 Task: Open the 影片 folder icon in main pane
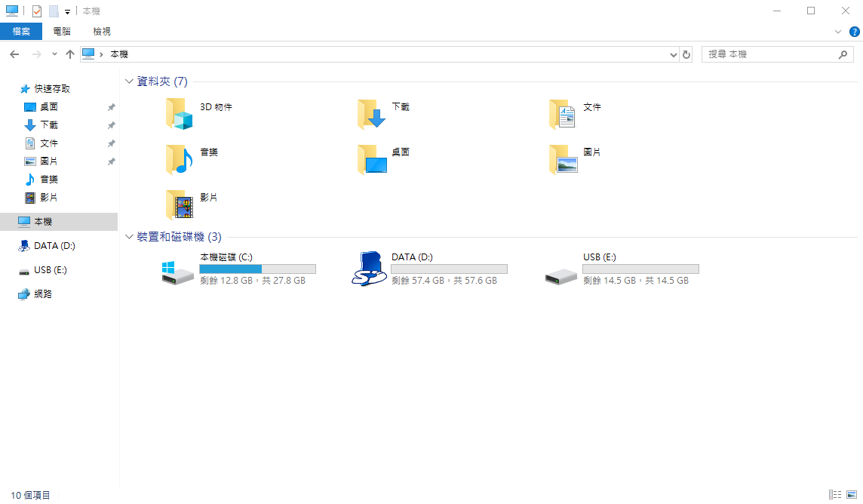click(x=180, y=204)
